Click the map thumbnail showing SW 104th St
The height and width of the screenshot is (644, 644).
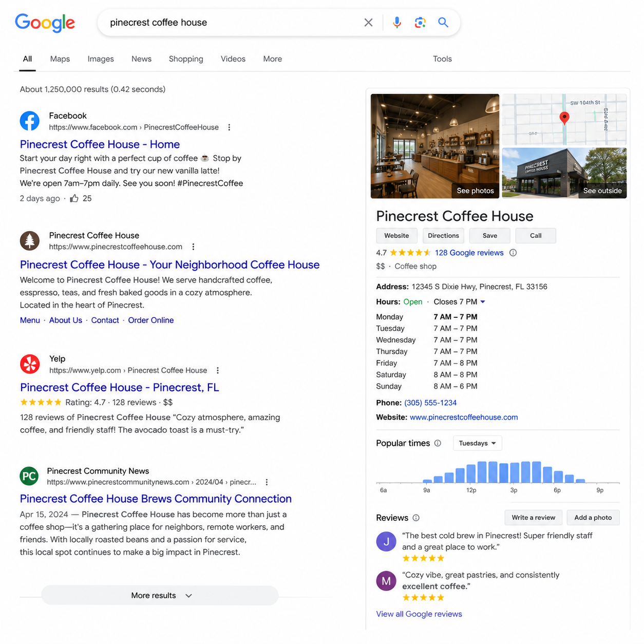[564, 119]
